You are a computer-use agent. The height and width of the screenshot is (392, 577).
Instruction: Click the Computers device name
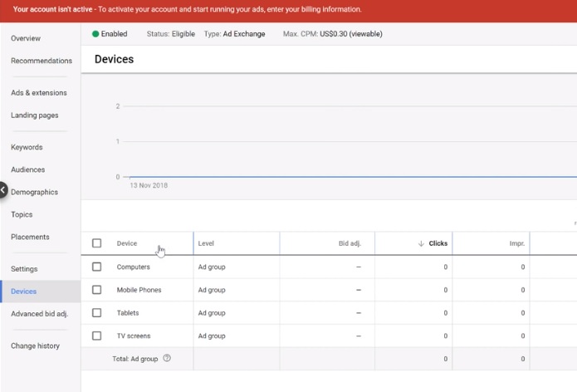click(x=133, y=267)
